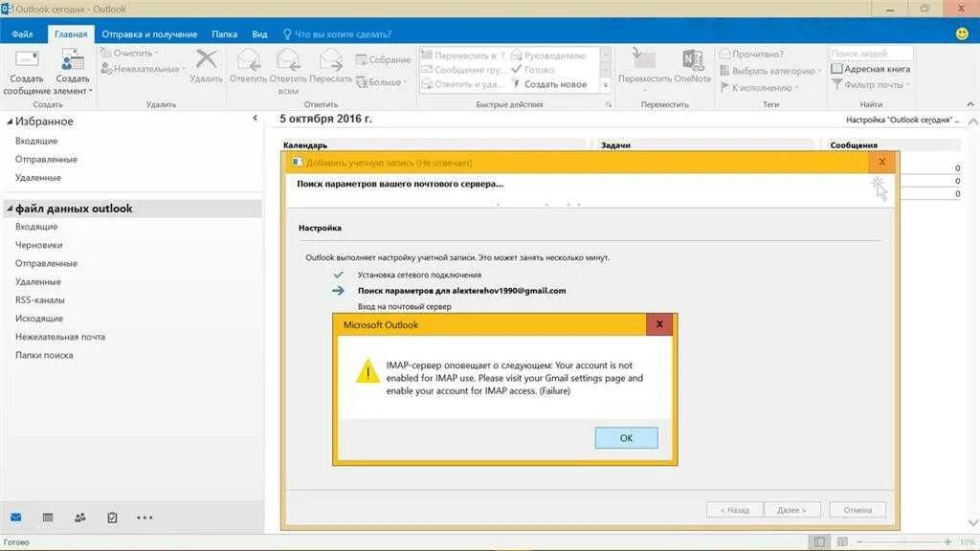Collapse the ribbon with the chevron
The width and height of the screenshot is (980, 551).
[x=970, y=103]
